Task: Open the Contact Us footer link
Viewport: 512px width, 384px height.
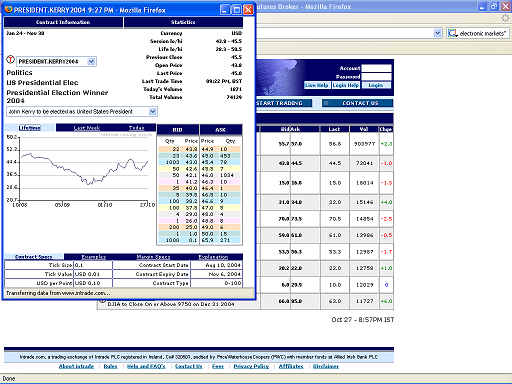Action: pyautogui.click(x=188, y=366)
